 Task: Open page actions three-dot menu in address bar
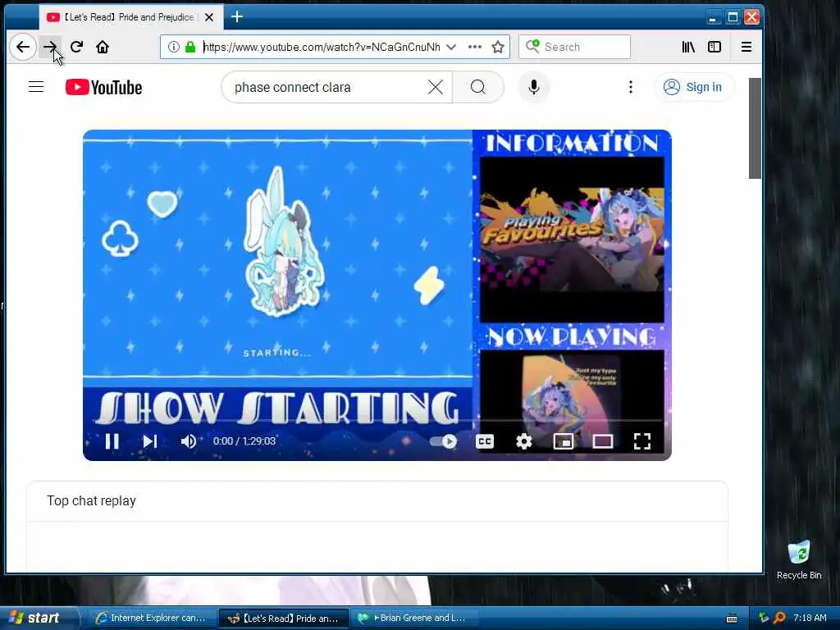click(475, 47)
